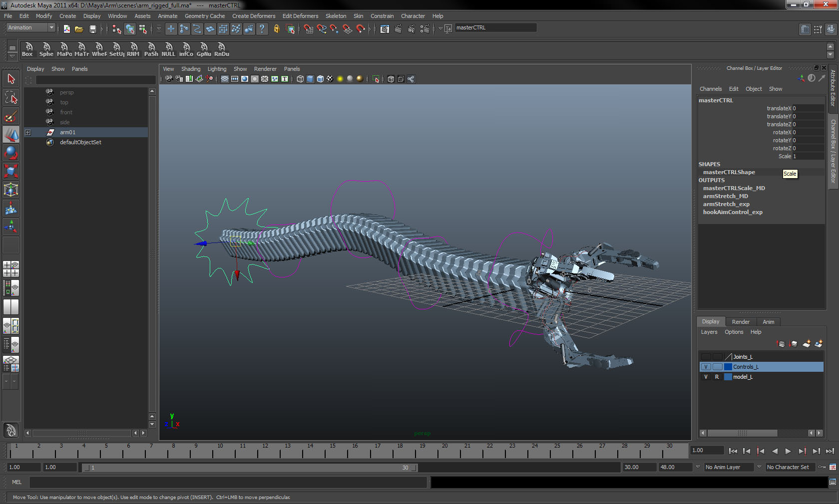Open the viewport Shading menu
Image resolution: width=839 pixels, height=504 pixels.
point(191,69)
